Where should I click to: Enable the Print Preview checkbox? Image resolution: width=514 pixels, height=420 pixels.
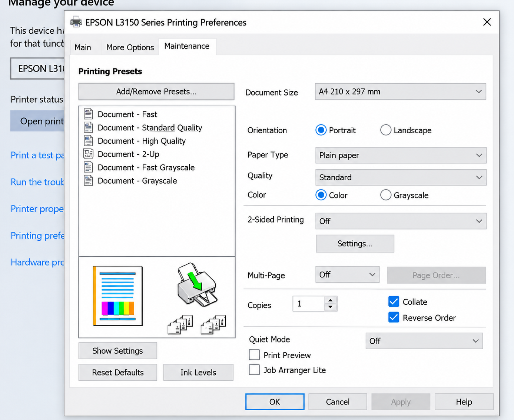254,355
